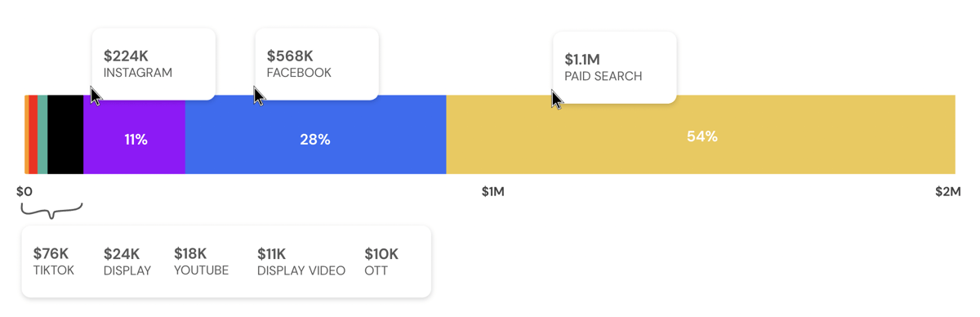
Task: Click the $10K OTT legend entry
Action: pyautogui.click(x=381, y=261)
